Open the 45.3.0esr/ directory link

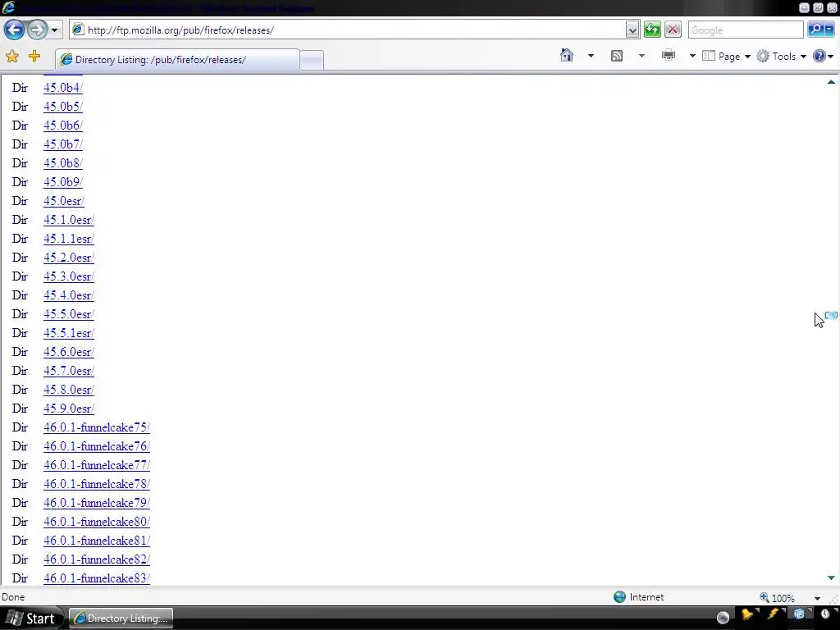click(x=69, y=276)
